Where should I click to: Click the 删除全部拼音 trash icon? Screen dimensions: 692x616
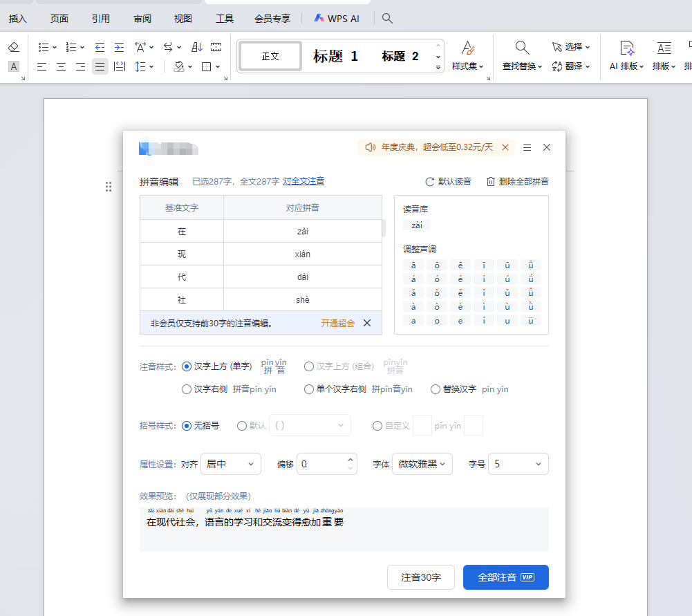pyautogui.click(x=491, y=181)
